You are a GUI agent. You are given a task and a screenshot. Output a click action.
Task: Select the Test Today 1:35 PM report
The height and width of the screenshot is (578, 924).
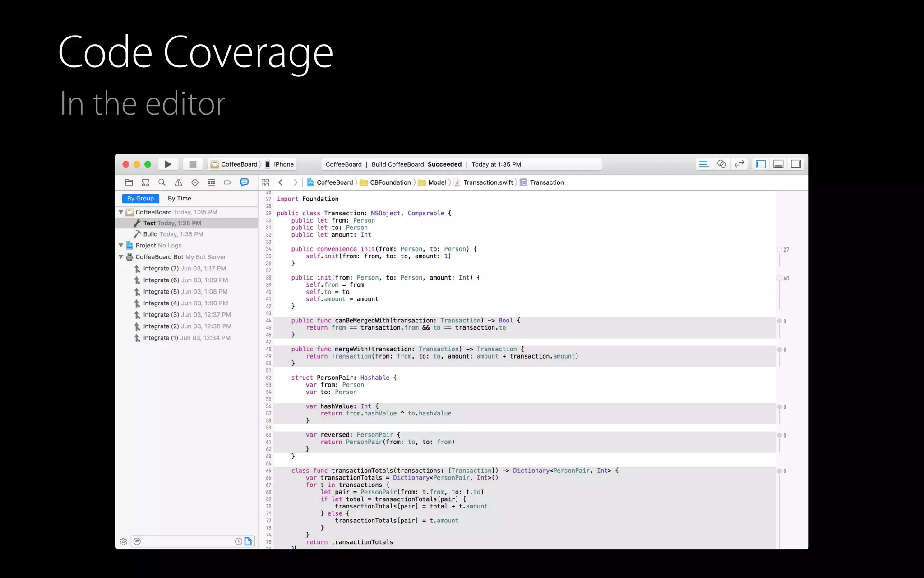(x=187, y=223)
